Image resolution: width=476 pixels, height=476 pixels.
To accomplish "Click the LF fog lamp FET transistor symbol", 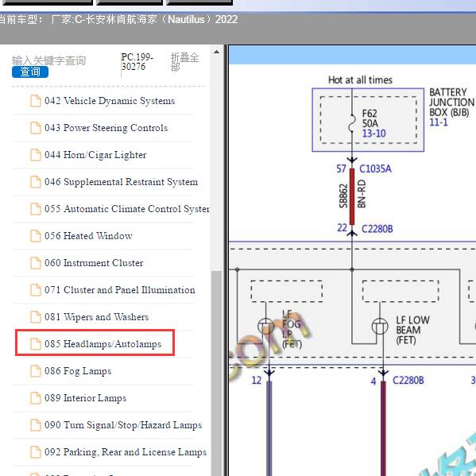I will 265,327.
